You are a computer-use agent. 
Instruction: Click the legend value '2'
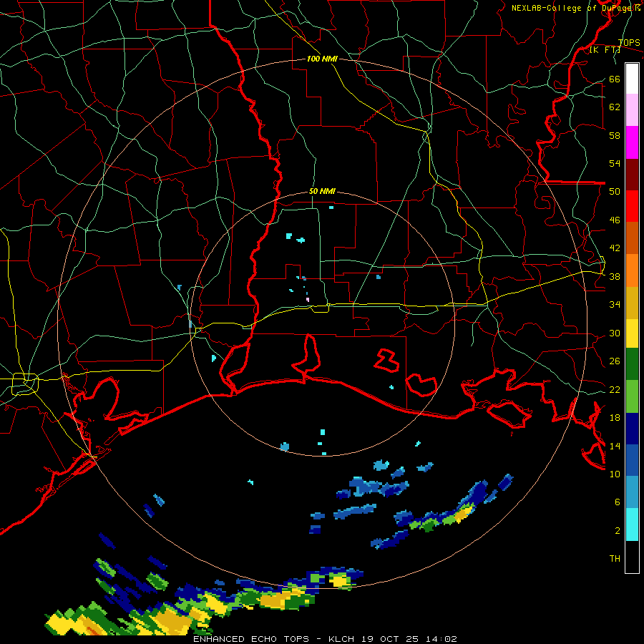point(618,530)
